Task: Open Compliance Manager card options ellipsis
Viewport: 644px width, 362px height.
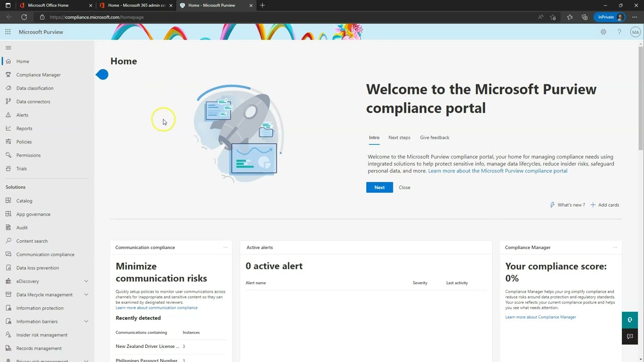Action: coord(615,247)
